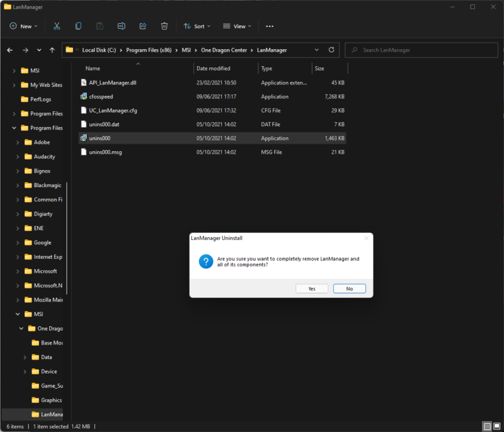Select the UC_LanManager.cfg file

pyautogui.click(x=212, y=110)
